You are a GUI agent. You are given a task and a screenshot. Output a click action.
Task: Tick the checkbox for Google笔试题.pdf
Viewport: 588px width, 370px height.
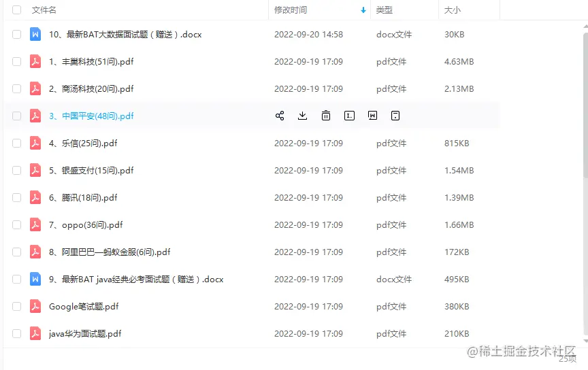(16, 306)
